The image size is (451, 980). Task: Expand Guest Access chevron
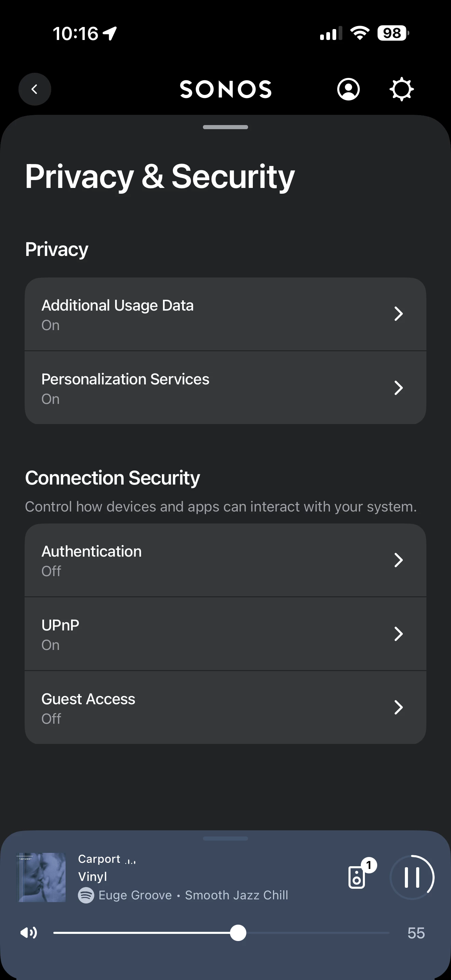(398, 708)
